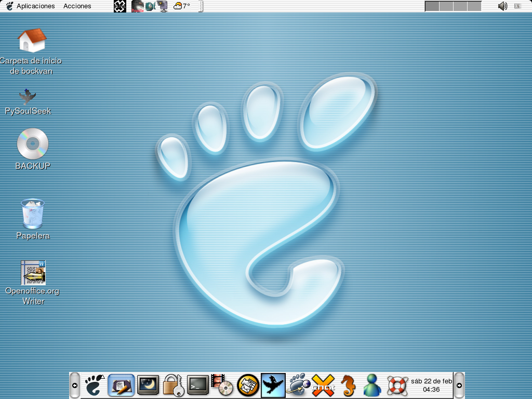The image size is (532, 399).
Task: Launch the yellow round mail client icon
Action: coord(248,385)
